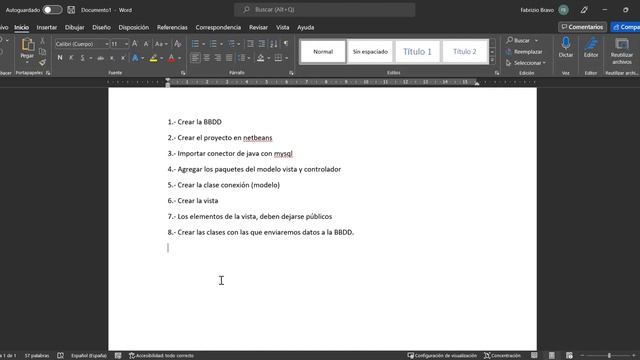The image size is (640, 360).
Task: Decrease font size with the small A
Action: tap(146, 44)
